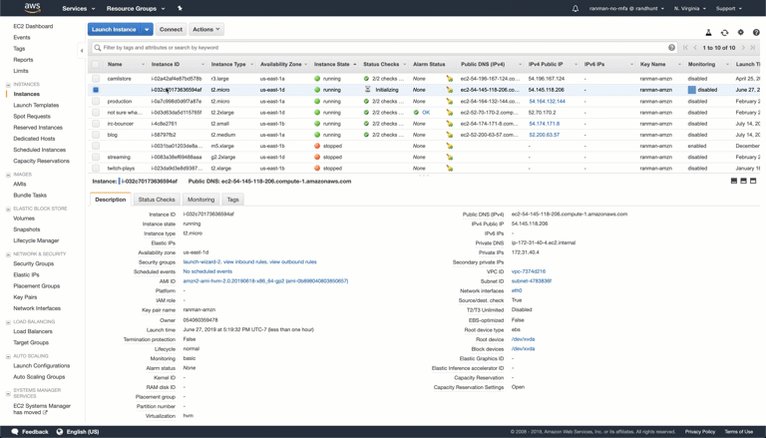
Task: Open the Actions dropdown menu
Action: pos(206,29)
